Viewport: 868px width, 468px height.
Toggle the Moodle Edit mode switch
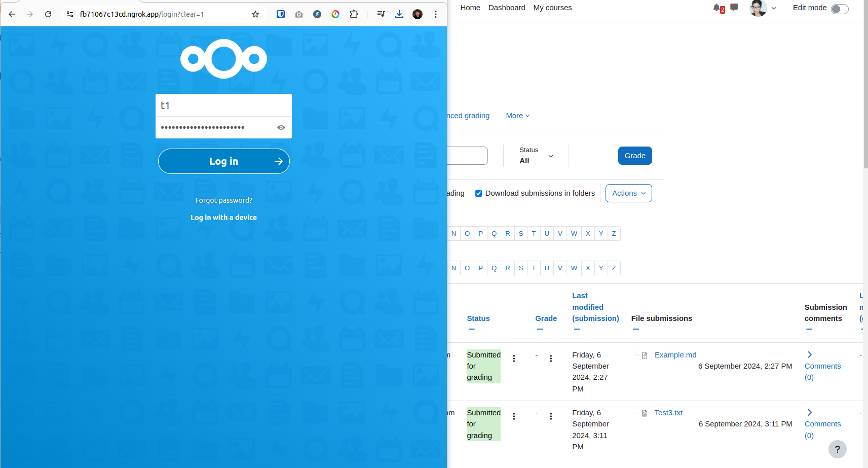tap(840, 9)
